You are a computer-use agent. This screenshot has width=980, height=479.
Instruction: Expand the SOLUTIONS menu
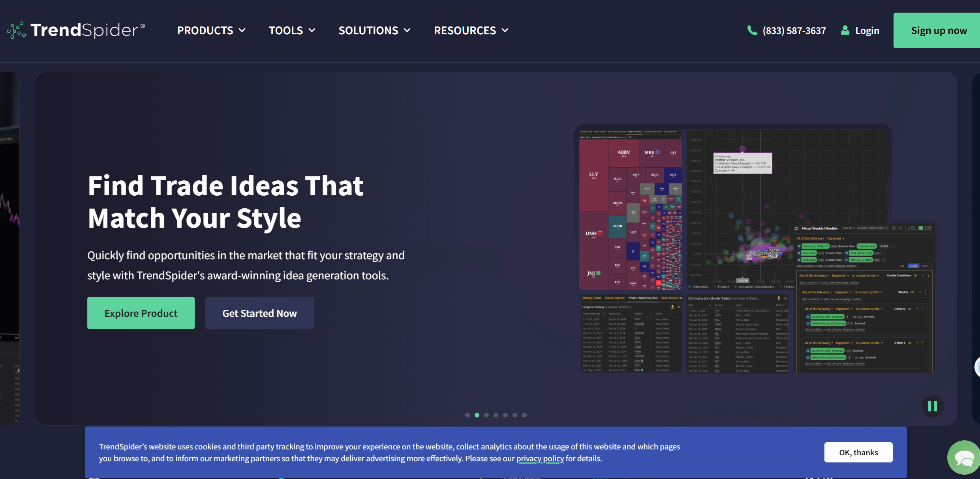pos(374,30)
